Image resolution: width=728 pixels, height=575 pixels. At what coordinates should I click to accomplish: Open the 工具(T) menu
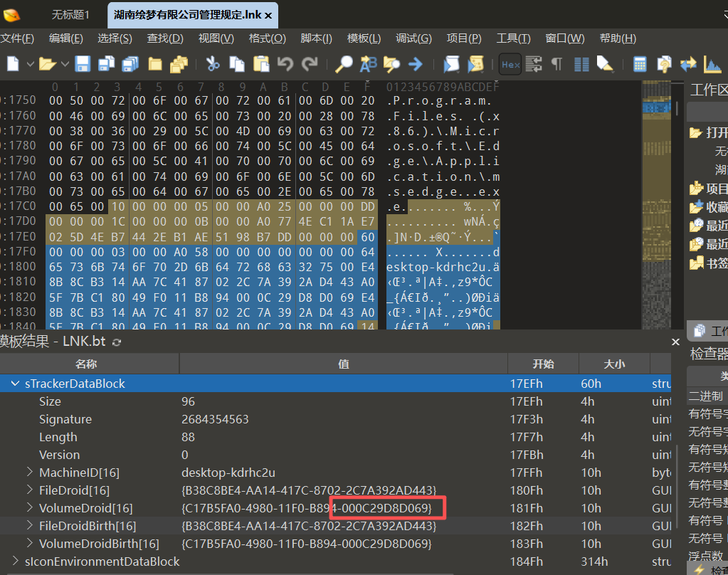(x=514, y=38)
